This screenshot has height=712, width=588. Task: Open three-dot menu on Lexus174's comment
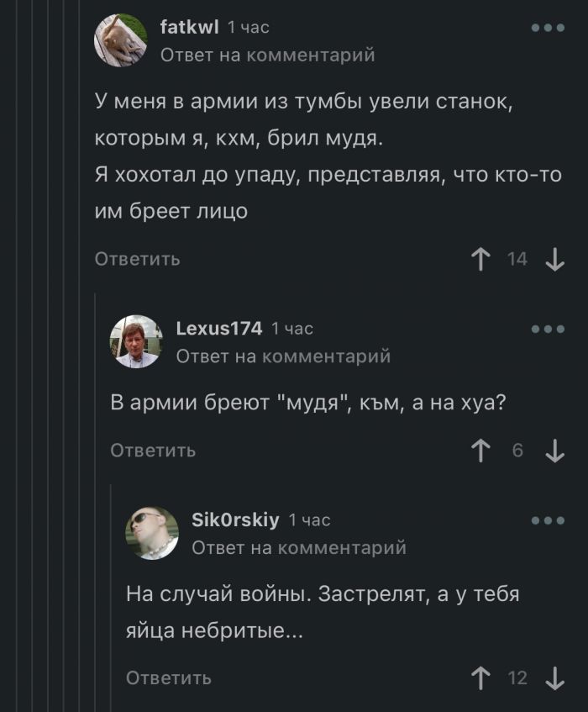pos(548,329)
